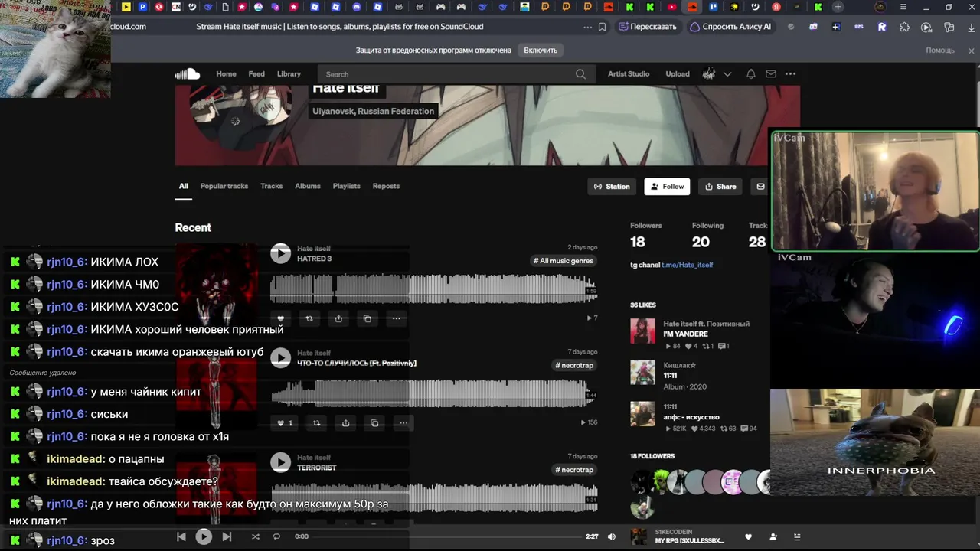Play the HATRED 3 track
This screenshot has height=551, width=980.
pos(281,253)
